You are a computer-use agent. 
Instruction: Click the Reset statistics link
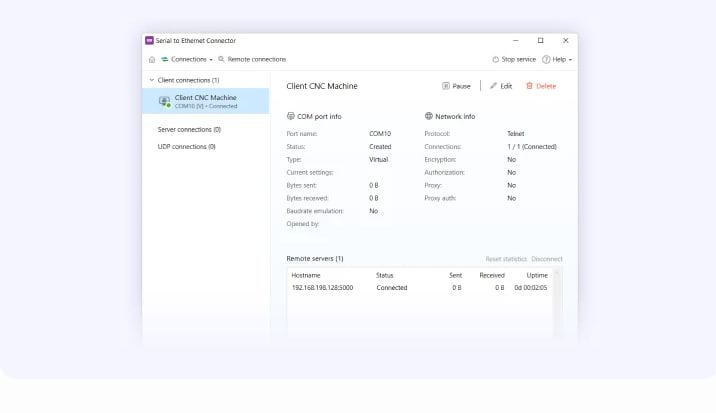506,259
